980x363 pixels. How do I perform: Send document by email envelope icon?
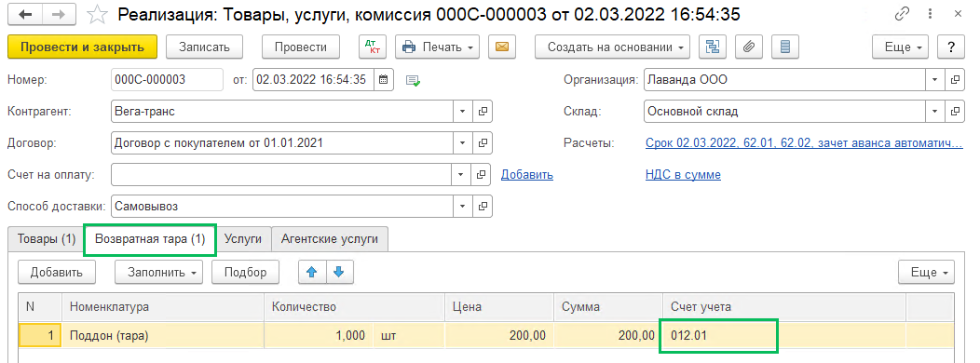click(x=502, y=47)
